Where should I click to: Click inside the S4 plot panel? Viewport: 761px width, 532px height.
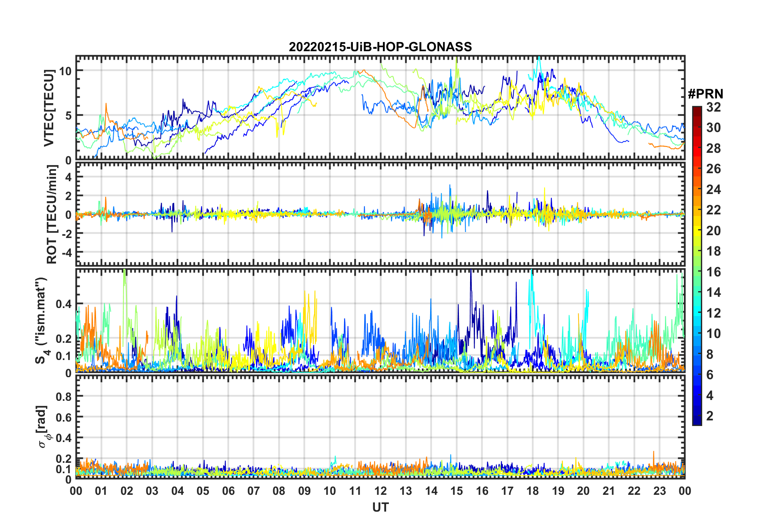[380, 321]
